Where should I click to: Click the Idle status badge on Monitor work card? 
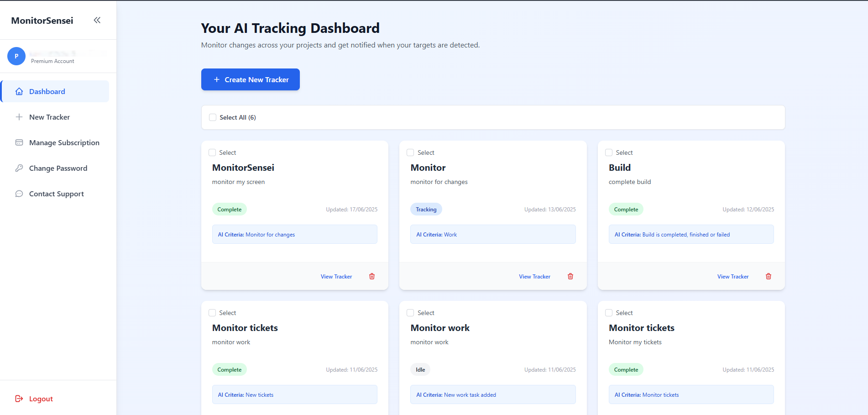[420, 370]
